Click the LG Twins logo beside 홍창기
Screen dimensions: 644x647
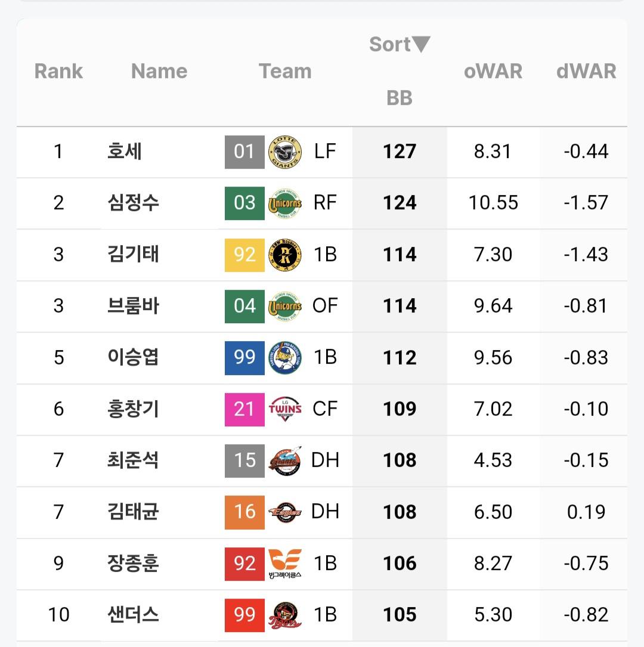285,409
